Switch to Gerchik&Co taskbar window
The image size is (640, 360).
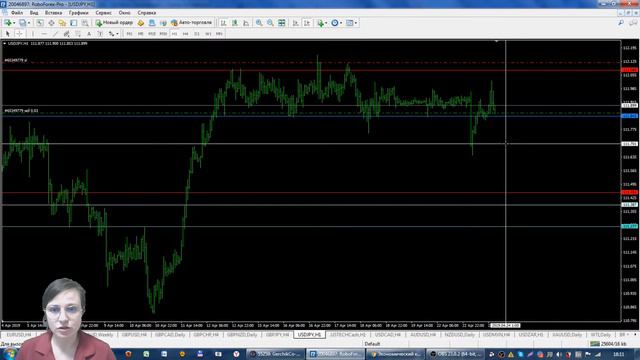(x=276, y=354)
